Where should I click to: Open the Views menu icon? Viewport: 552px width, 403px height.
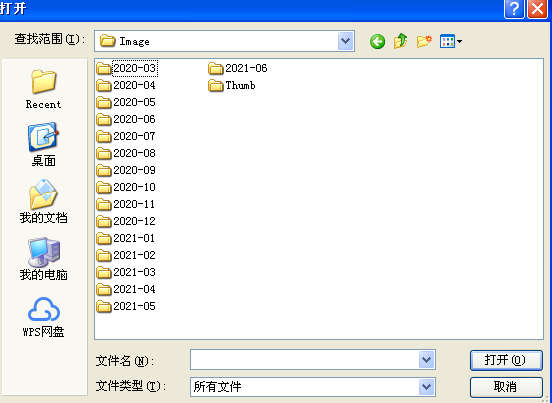point(451,42)
